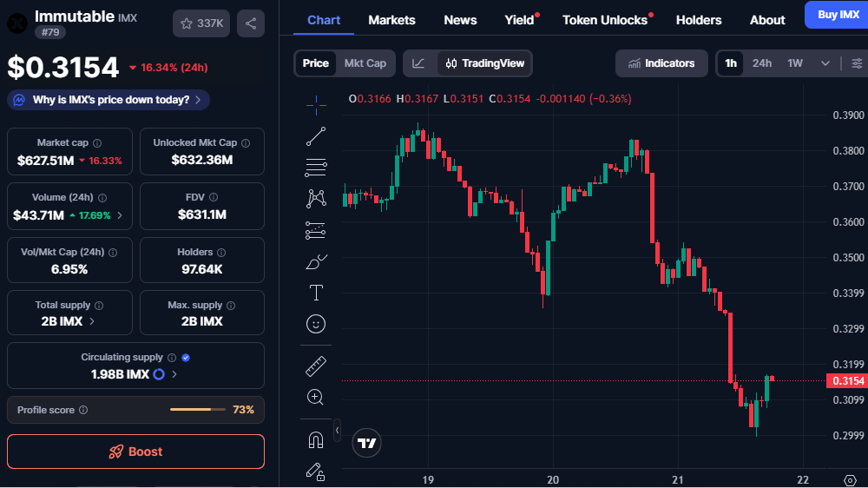Click the Buy IMX button

pos(838,15)
